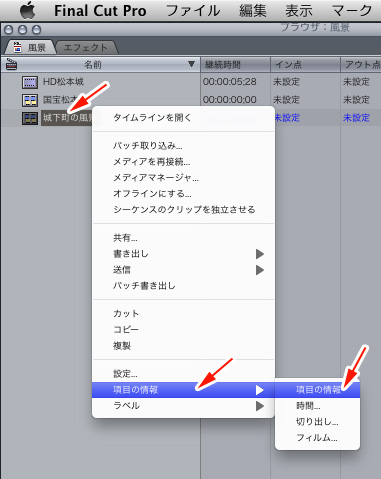The image size is (381, 479).
Task: Click the sort triangle in 名前 header
Action: pos(191,64)
